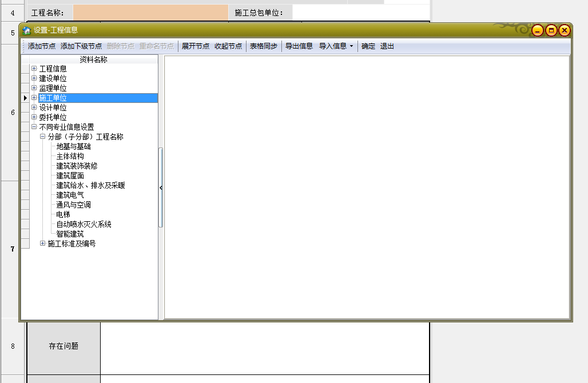Expand the 建设单位 tree node
Screen dimensions: 588x383
pos(34,78)
